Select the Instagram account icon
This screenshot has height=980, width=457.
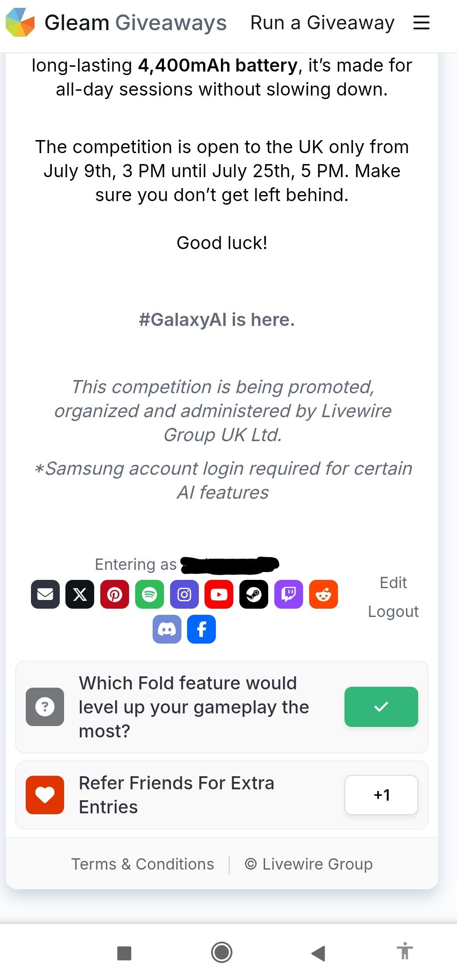tap(184, 594)
